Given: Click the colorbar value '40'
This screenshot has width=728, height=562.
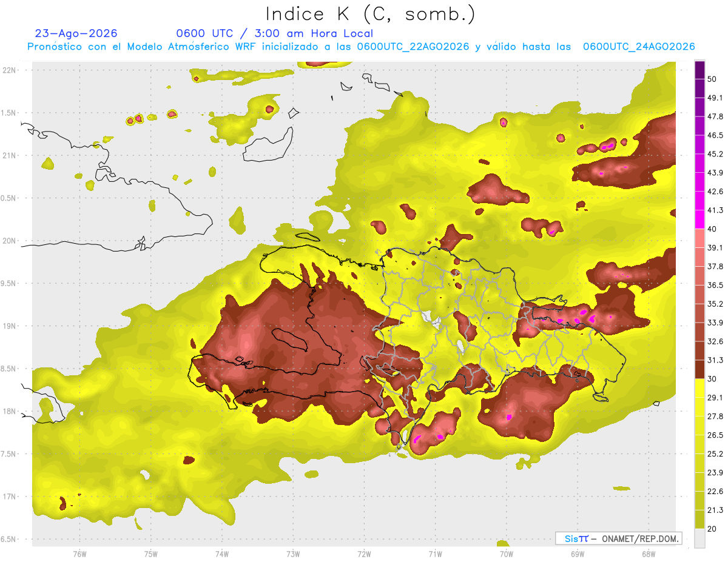Looking at the screenshot, I should click(712, 229).
